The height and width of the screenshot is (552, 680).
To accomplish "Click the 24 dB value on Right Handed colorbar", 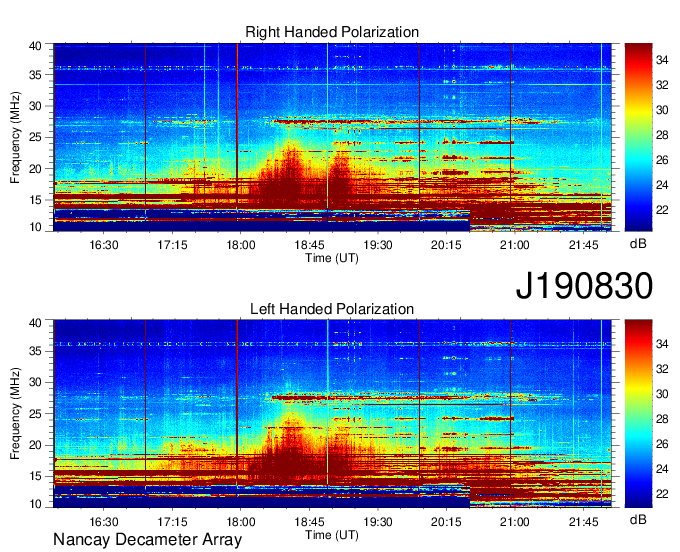I will pos(662,185).
